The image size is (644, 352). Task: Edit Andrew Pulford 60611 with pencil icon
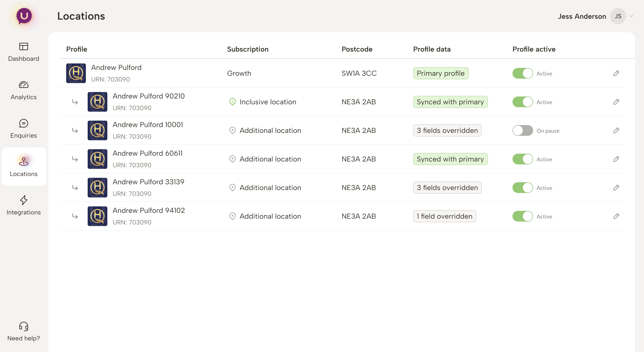click(x=616, y=159)
